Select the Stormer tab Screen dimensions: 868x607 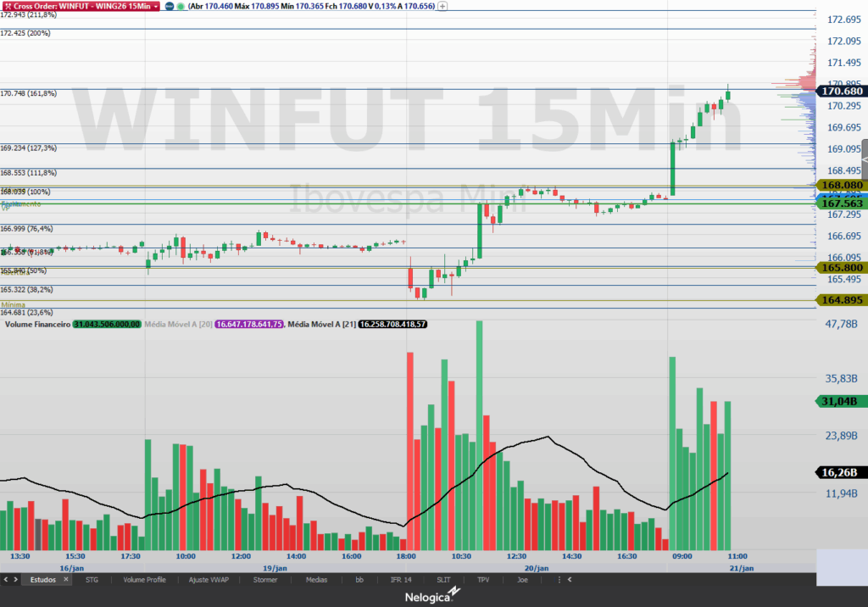(266, 580)
